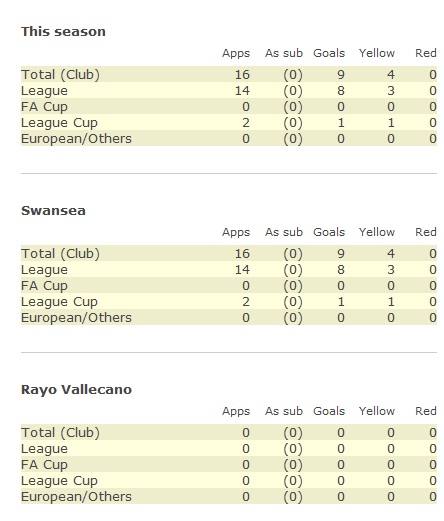
Task: Click European/Others row under Swansea
Action: pos(229,318)
